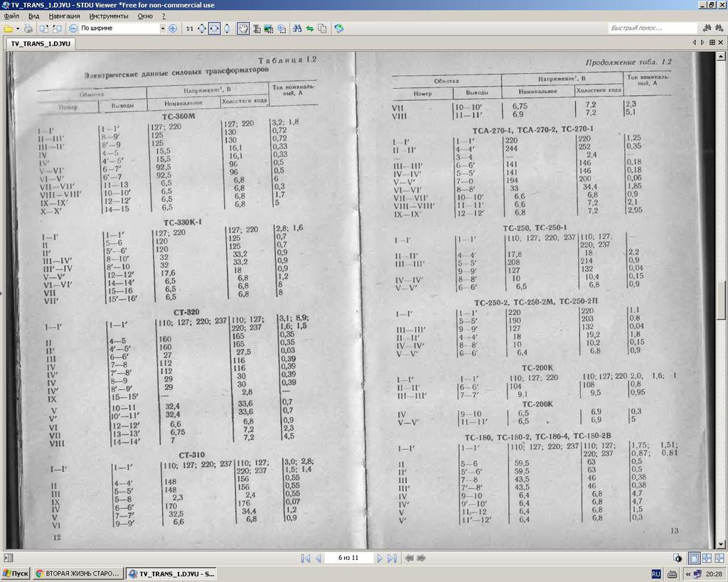Jump to the first page
The image size is (728, 582).
(306, 559)
